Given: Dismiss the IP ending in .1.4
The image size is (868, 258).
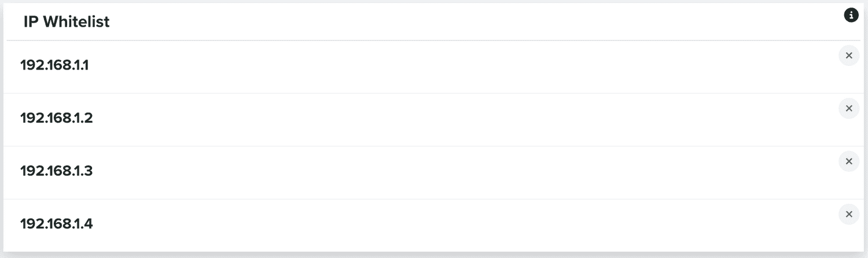Looking at the screenshot, I should point(849,214).
